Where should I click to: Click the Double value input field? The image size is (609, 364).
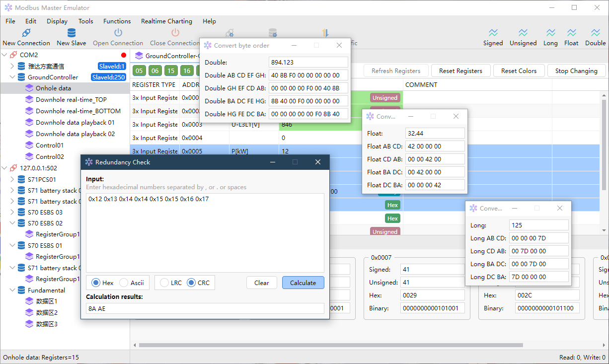pyautogui.click(x=308, y=63)
